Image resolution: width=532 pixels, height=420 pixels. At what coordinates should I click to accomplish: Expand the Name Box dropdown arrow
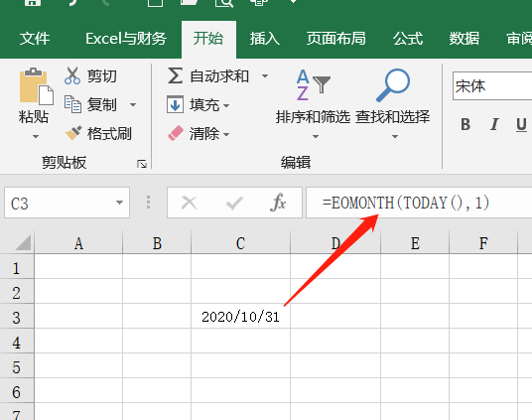click(119, 203)
